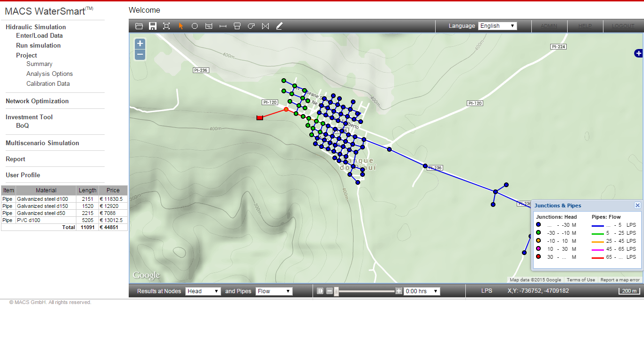The width and height of the screenshot is (644, 362).
Task: Click Galvanized steel d50 material cell
Action: coord(46,213)
